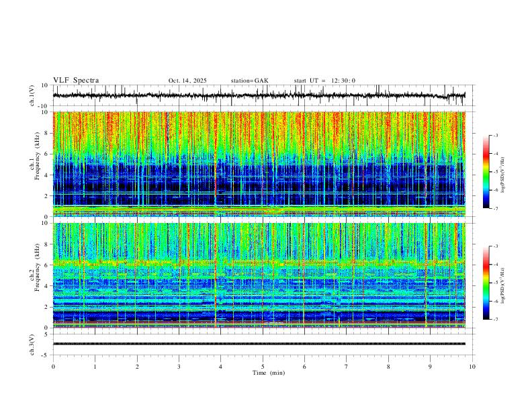The height and width of the screenshot is (411, 532).
Task: Click the "start UT = 12:30:0" text
Action: pyautogui.click(x=324, y=81)
